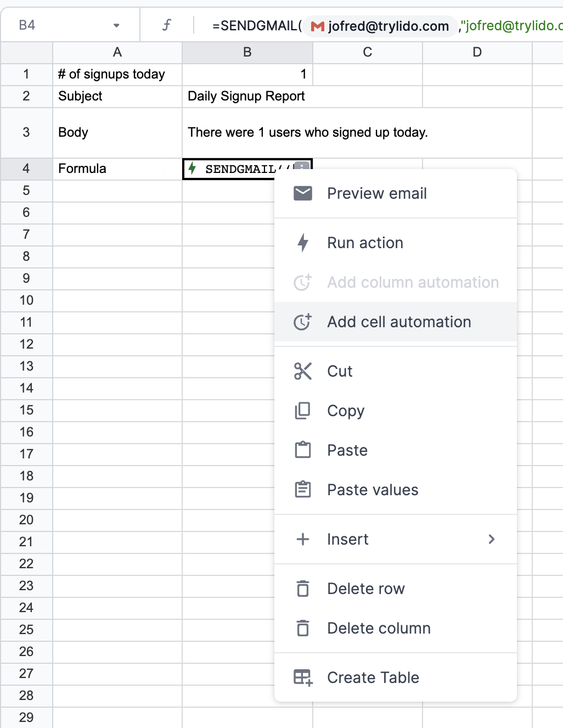
Task: Click the Preview email envelope icon
Action: pos(303,193)
